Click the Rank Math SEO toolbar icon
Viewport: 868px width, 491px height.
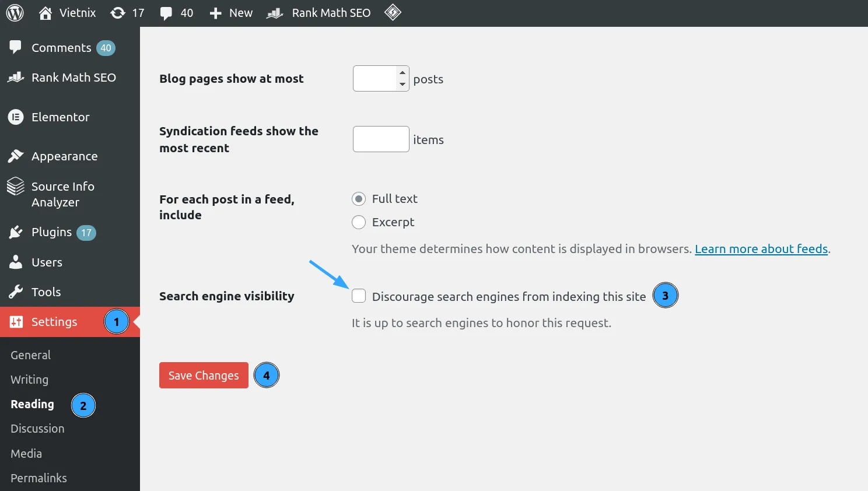(x=273, y=13)
